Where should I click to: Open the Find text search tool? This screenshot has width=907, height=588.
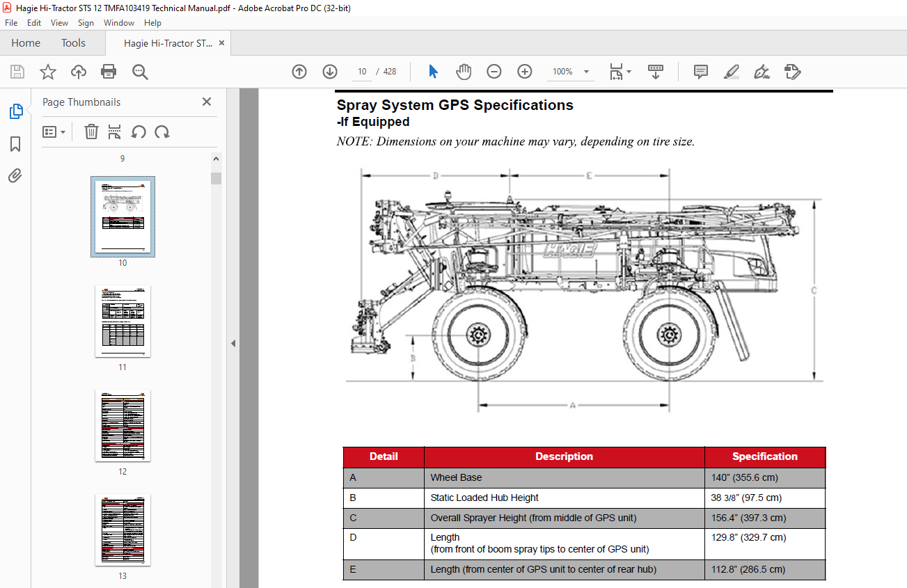click(x=140, y=72)
